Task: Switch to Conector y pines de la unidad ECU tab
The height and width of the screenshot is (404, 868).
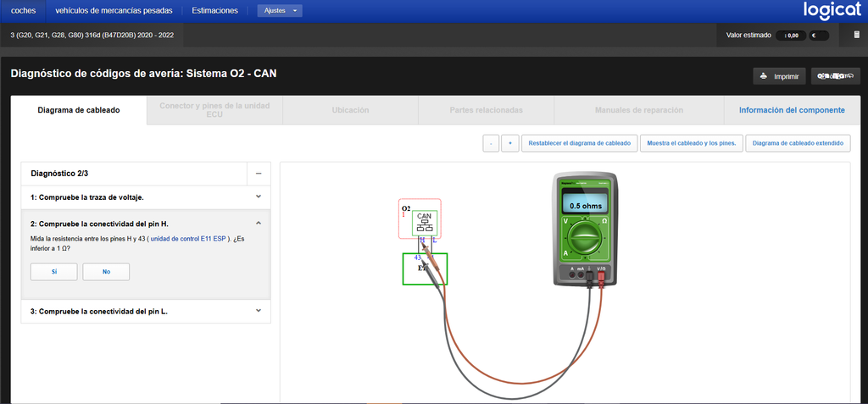Action: click(x=214, y=110)
